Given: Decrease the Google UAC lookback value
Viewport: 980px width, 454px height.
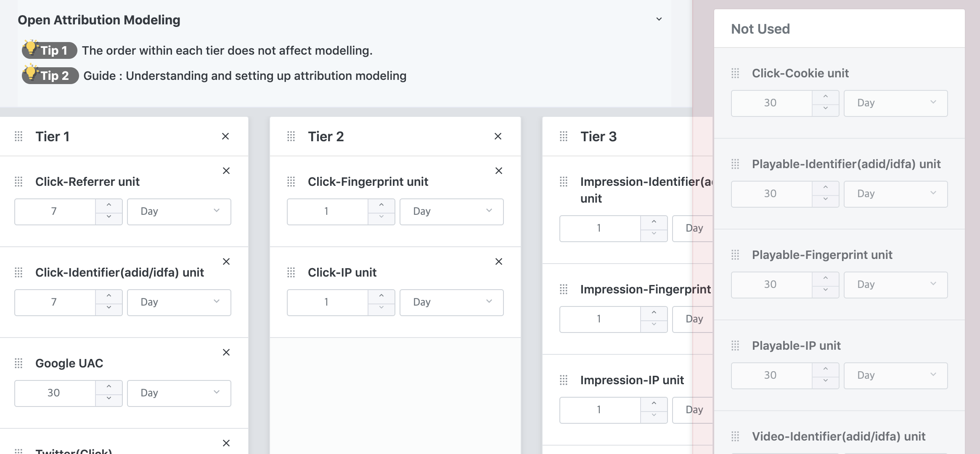Looking at the screenshot, I should (x=109, y=399).
